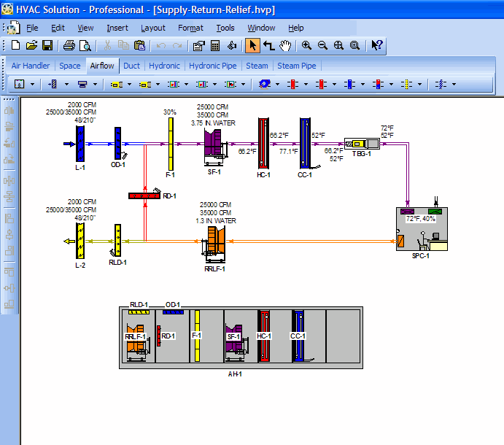Activate the pan hand tool
Viewport: 504px width, 445px height.
point(285,45)
